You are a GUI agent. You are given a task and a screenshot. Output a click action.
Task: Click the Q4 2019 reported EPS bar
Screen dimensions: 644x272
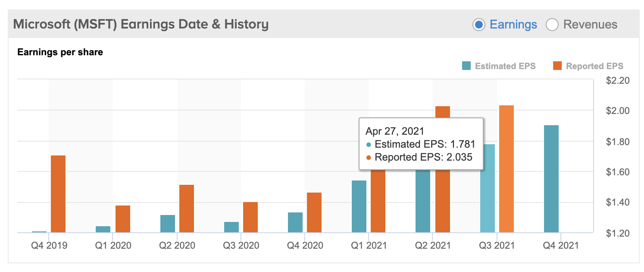point(58,194)
